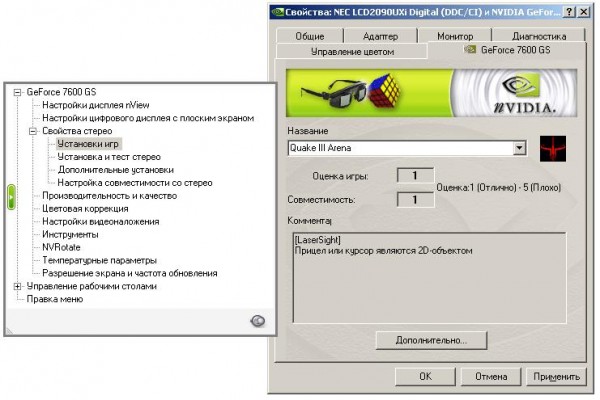Image resolution: width=600 pixels, height=400 pixels.
Task: Click the Применить button
Action: (x=556, y=377)
